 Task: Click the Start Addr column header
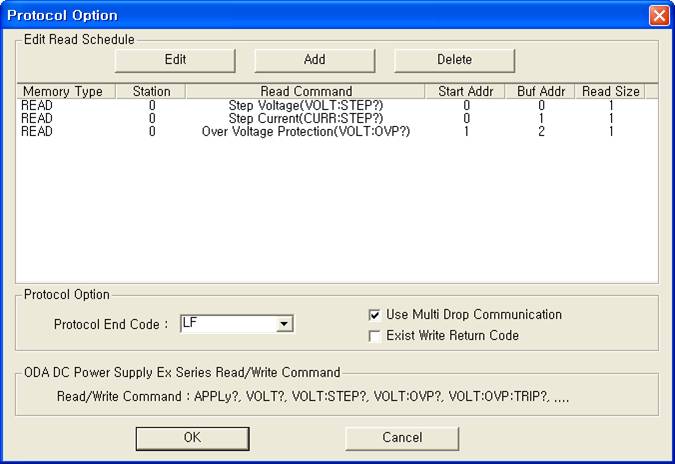(466, 91)
